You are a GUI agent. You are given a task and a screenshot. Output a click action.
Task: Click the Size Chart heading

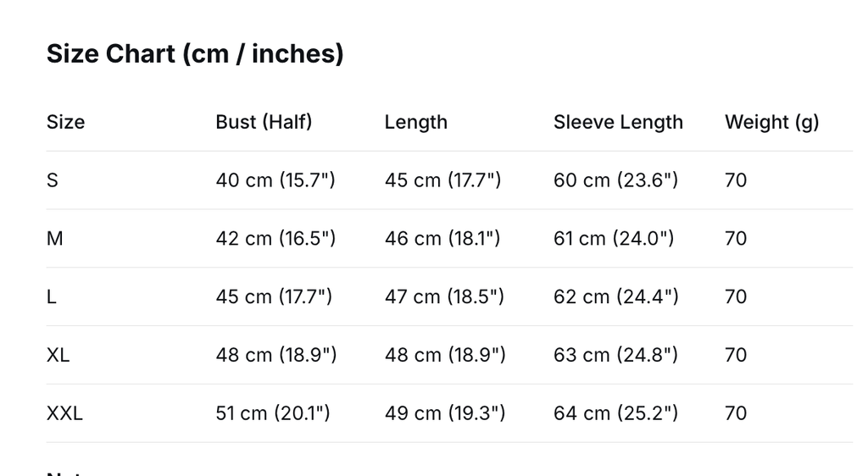pyautogui.click(x=195, y=54)
